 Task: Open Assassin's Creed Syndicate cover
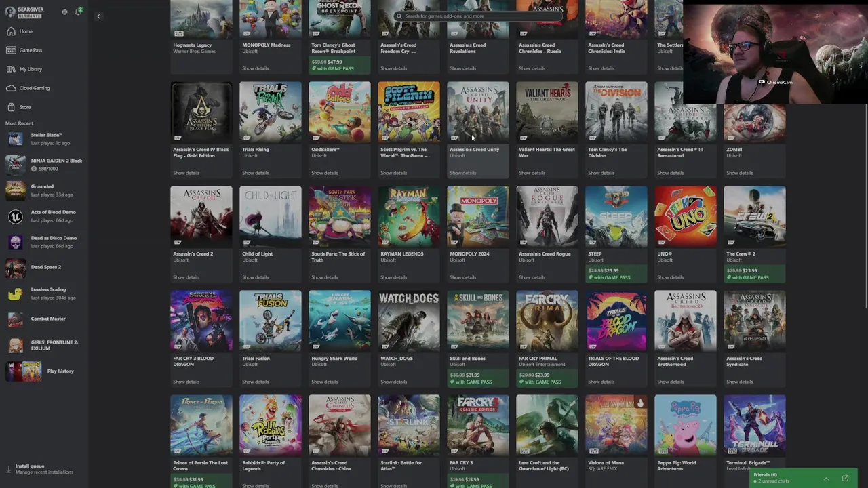(755, 321)
